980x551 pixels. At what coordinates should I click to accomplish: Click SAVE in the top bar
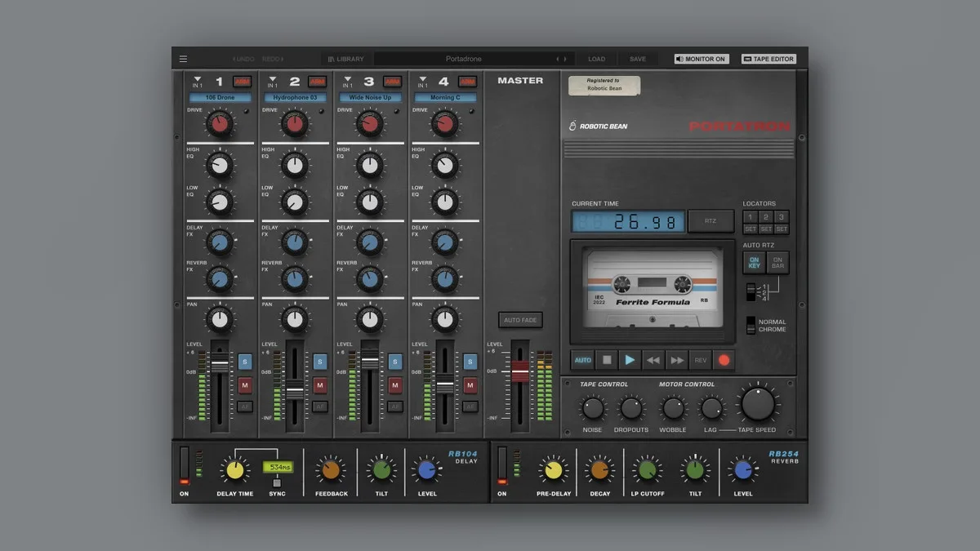(638, 59)
